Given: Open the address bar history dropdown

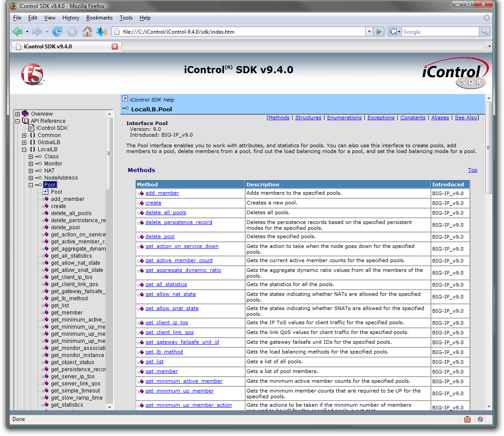Looking at the screenshot, I should point(369,31).
